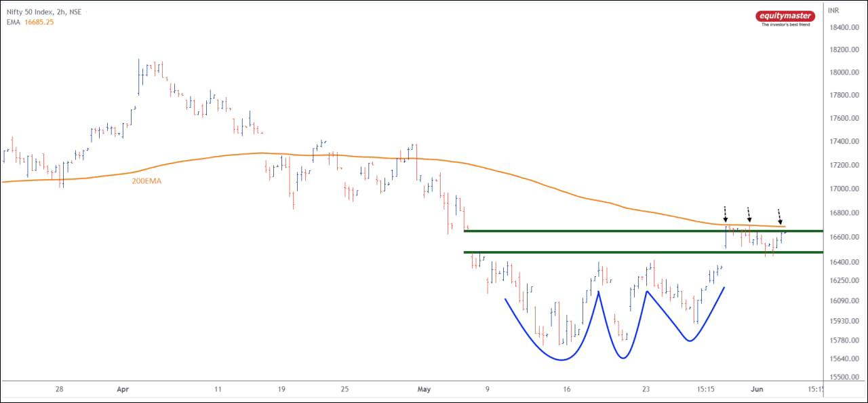Click the middle dashed black arrow
This screenshot has height=403, width=868.
pyautogui.click(x=748, y=215)
